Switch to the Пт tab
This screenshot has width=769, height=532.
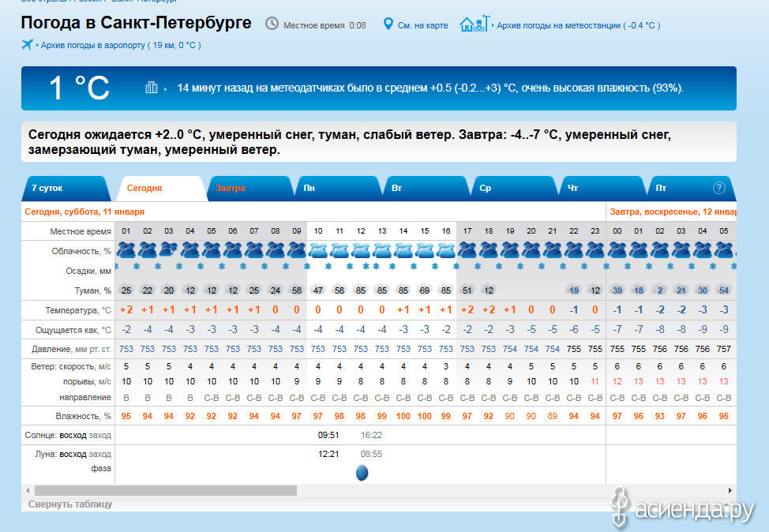point(691,189)
